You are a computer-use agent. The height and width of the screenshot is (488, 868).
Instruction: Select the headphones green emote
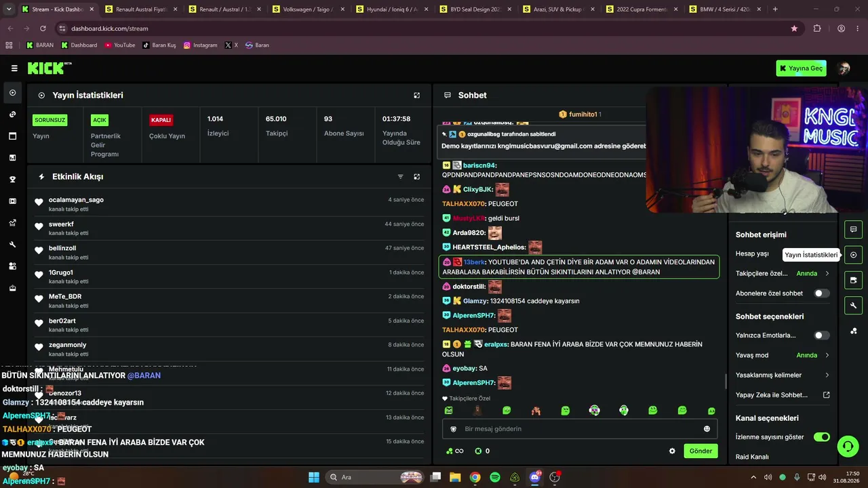pyautogui.click(x=624, y=411)
